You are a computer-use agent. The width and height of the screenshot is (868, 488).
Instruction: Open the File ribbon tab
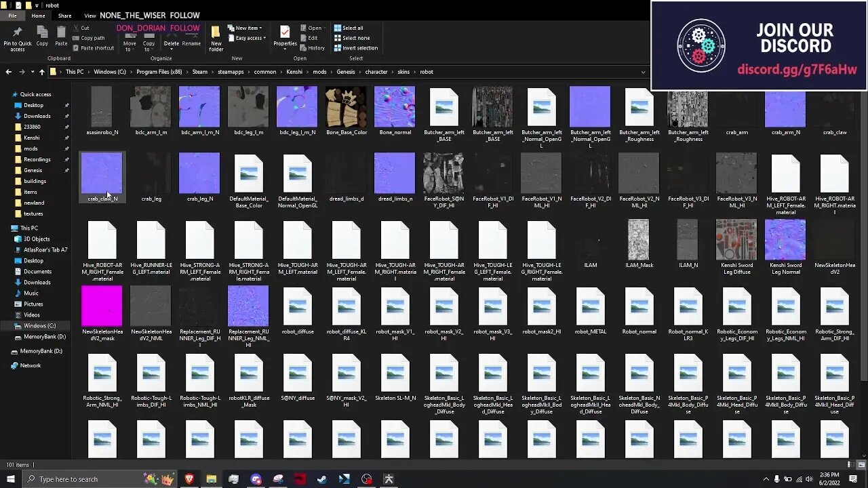tap(12, 16)
